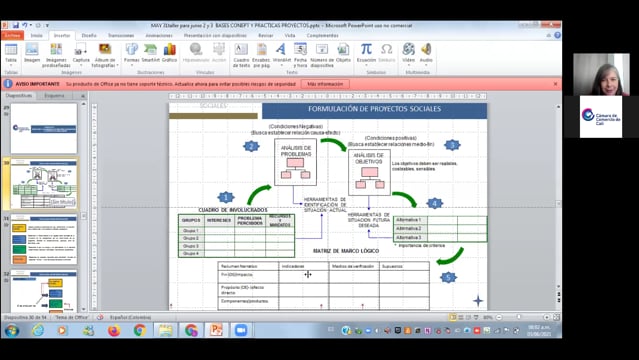The height and width of the screenshot is (360, 639).
Task: Insert a Cuadro de texto
Action: (x=241, y=55)
